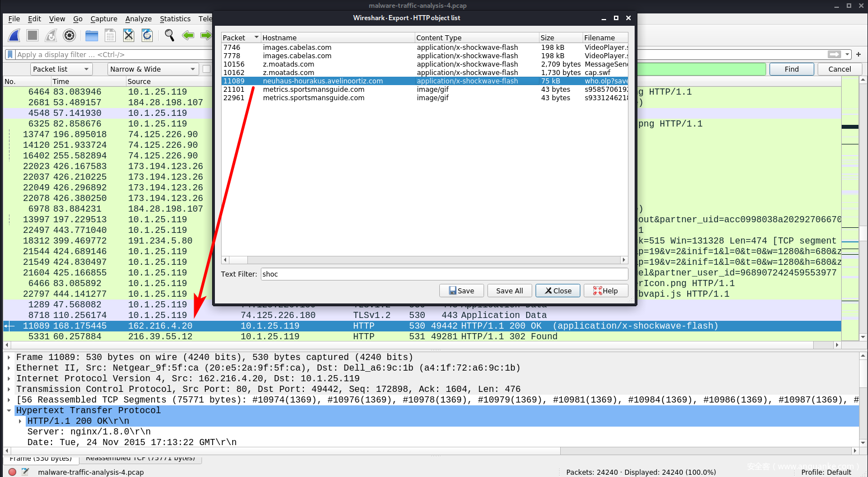The width and height of the screenshot is (868, 477).
Task: Click the Find packet magnifier icon
Action: [x=170, y=35]
